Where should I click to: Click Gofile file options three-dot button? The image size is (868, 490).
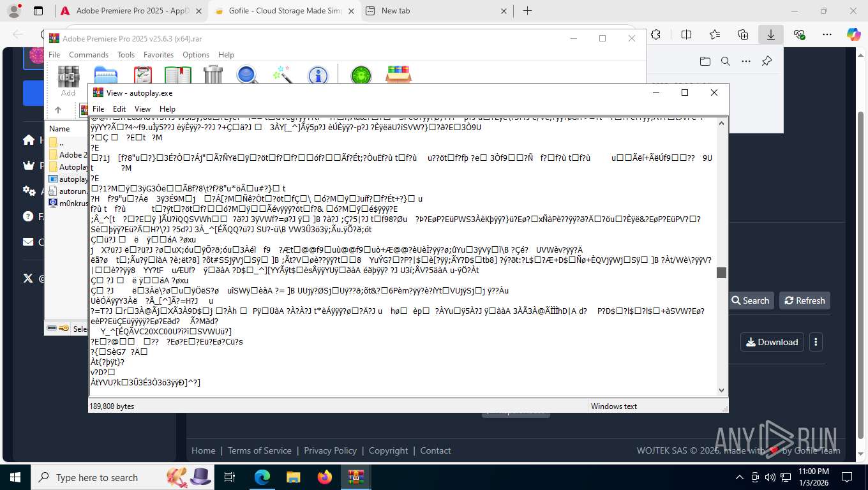coord(816,342)
